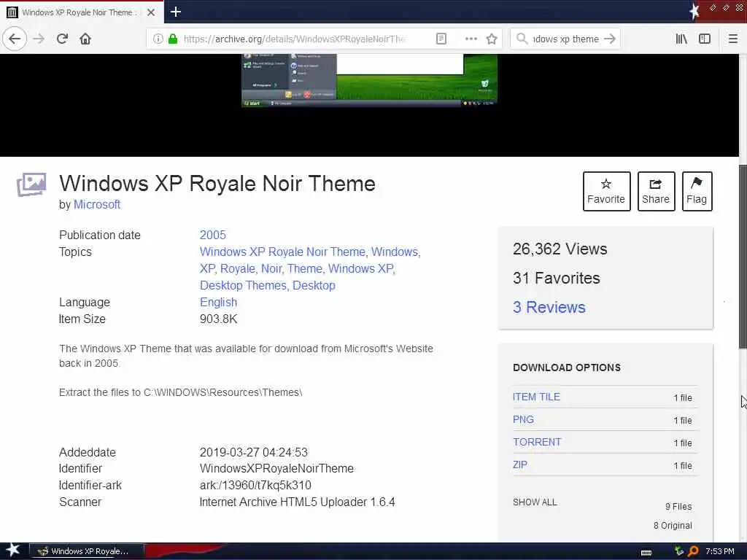The height and width of the screenshot is (560, 747).
Task: Open the English language link
Action: [x=218, y=303]
